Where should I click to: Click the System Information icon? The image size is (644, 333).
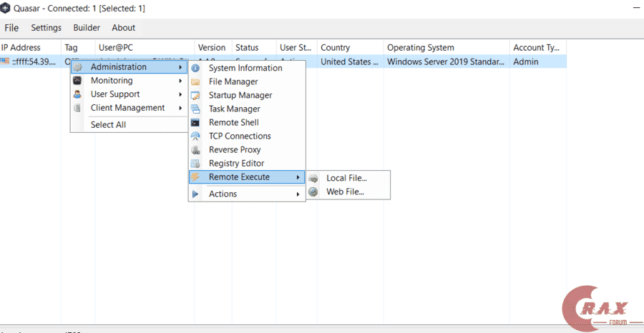(195, 68)
